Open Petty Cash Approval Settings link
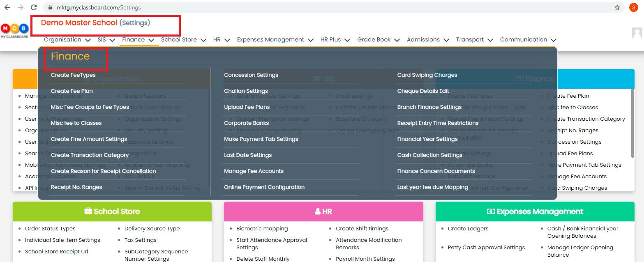 (x=486, y=248)
